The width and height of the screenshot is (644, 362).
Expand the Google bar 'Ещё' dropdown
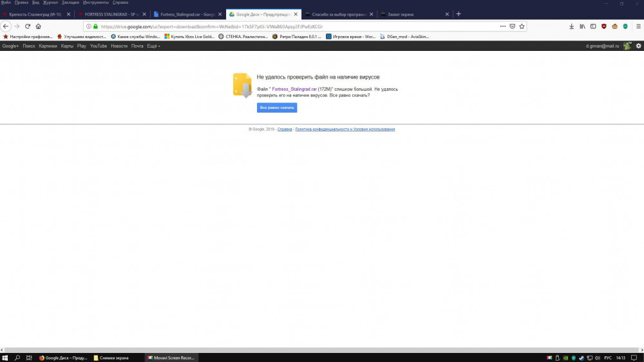[x=154, y=46]
